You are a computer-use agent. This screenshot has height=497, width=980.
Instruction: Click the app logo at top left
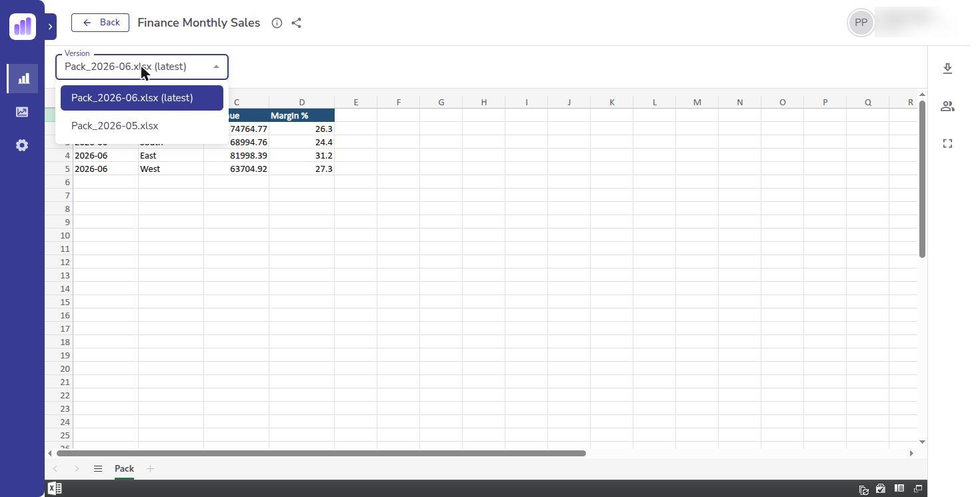tap(23, 27)
